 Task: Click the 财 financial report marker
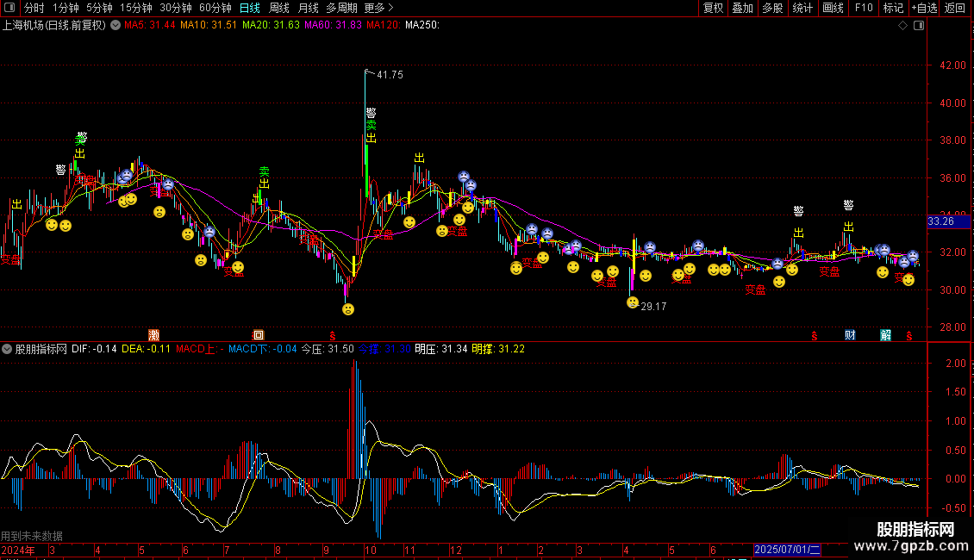pyautogui.click(x=850, y=334)
